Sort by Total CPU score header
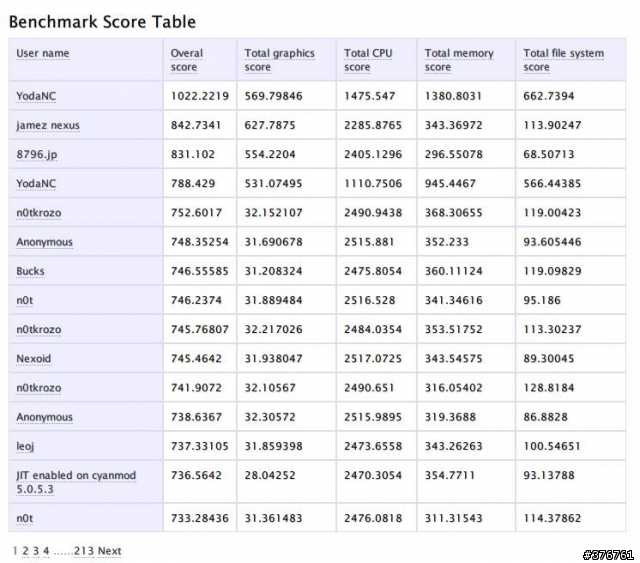Image resolution: width=640 pixels, height=563 pixels. (x=368, y=60)
